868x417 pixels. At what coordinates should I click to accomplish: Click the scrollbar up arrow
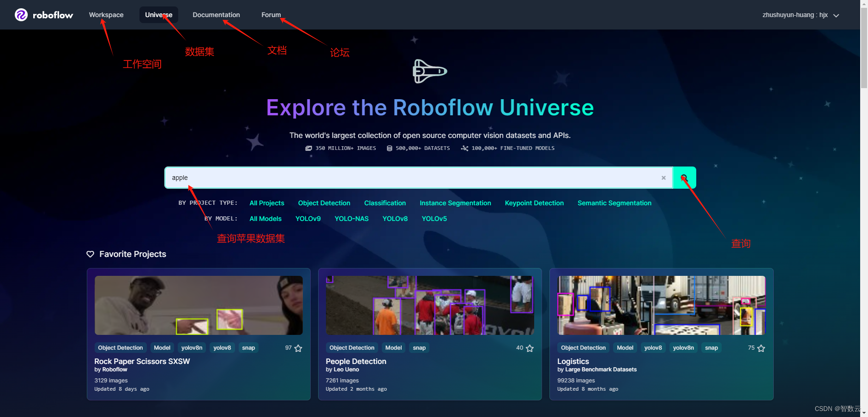coord(864,4)
